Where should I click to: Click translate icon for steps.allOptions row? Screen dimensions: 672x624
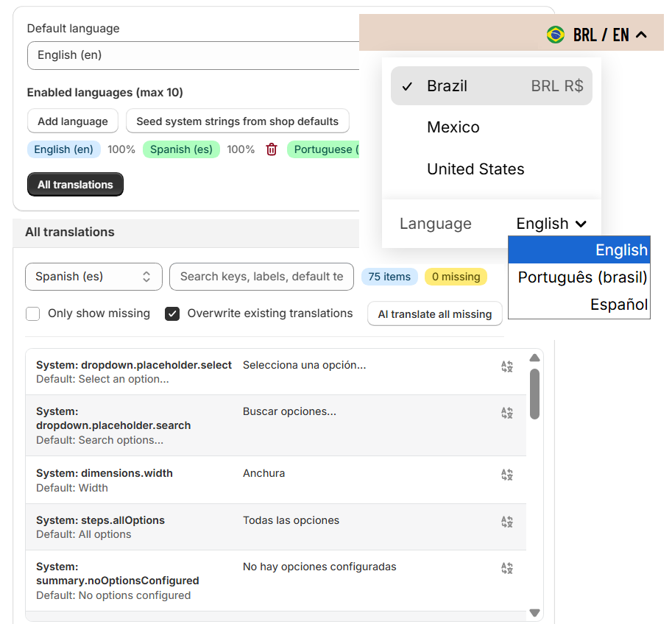tap(507, 522)
